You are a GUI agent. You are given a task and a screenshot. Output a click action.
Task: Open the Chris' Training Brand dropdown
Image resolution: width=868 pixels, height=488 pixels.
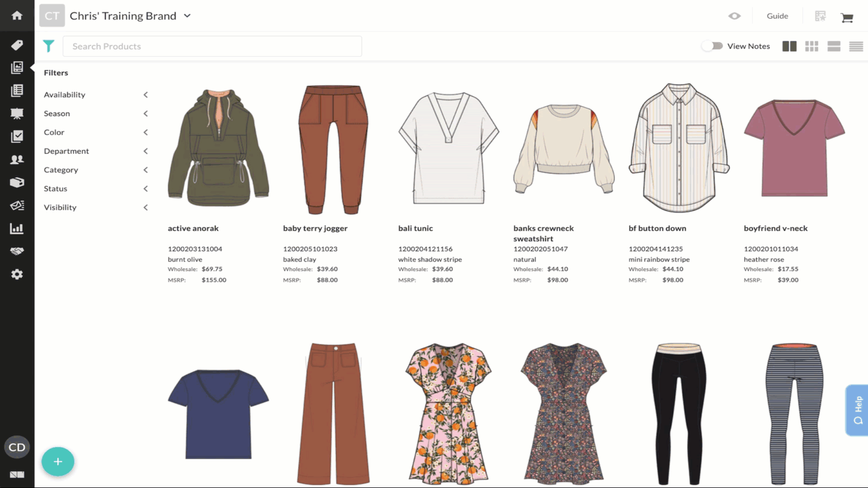coord(187,16)
